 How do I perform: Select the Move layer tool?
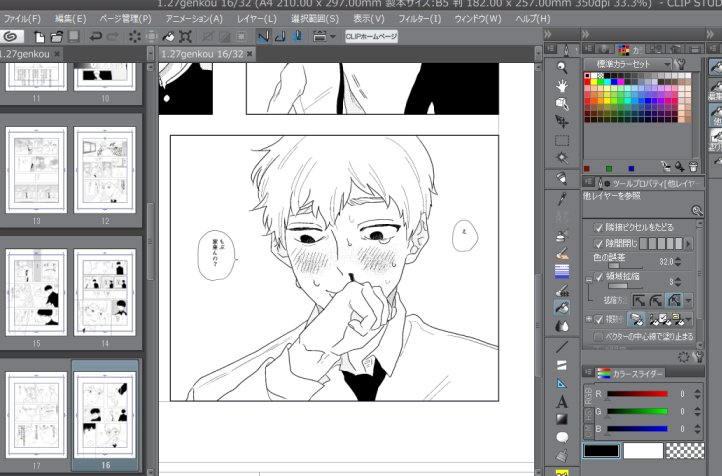[x=562, y=122]
